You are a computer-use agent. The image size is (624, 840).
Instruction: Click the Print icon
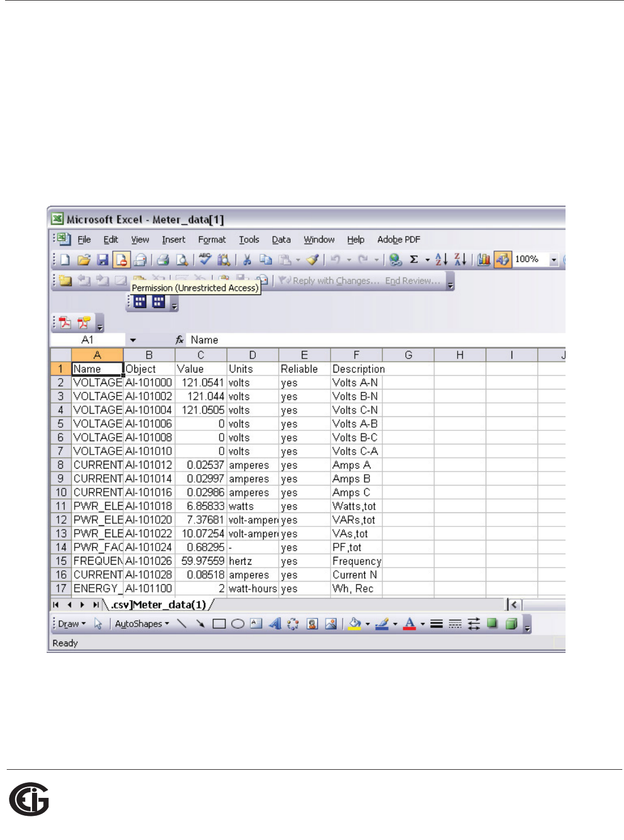(x=163, y=260)
